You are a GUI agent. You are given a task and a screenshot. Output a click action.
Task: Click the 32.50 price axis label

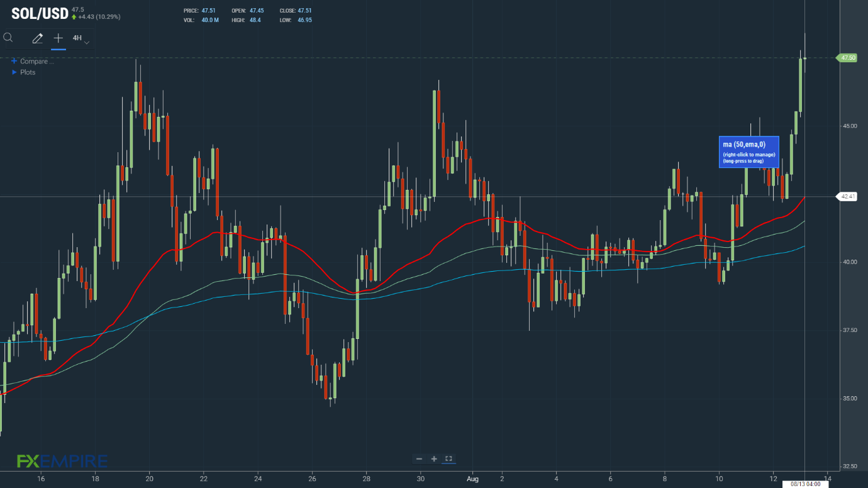[x=850, y=466]
